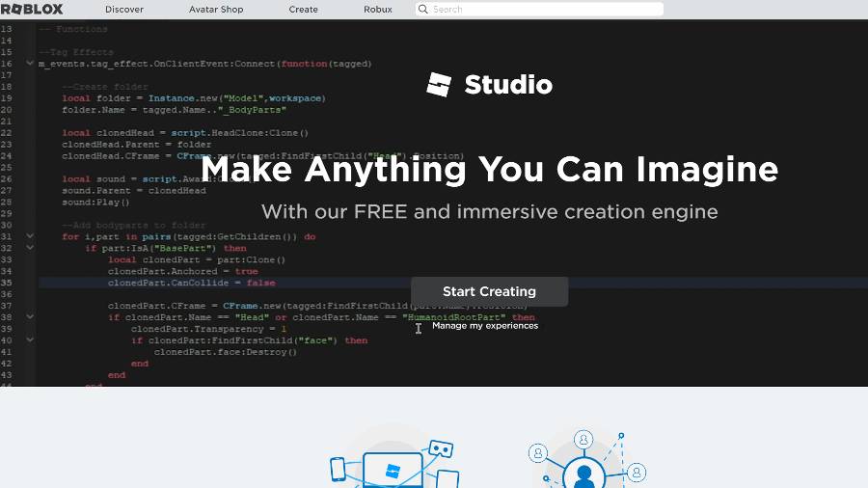Open the Avatar Shop page
This screenshot has width=868, height=488.
(216, 10)
